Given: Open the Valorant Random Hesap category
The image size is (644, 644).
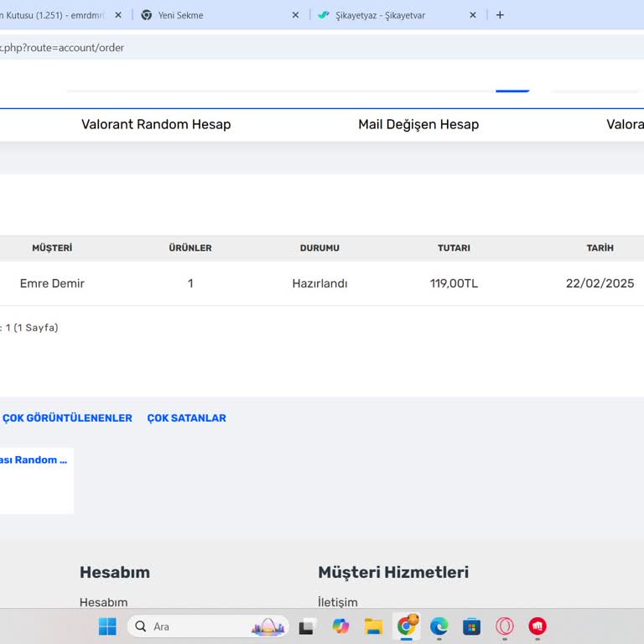Looking at the screenshot, I should tap(156, 124).
